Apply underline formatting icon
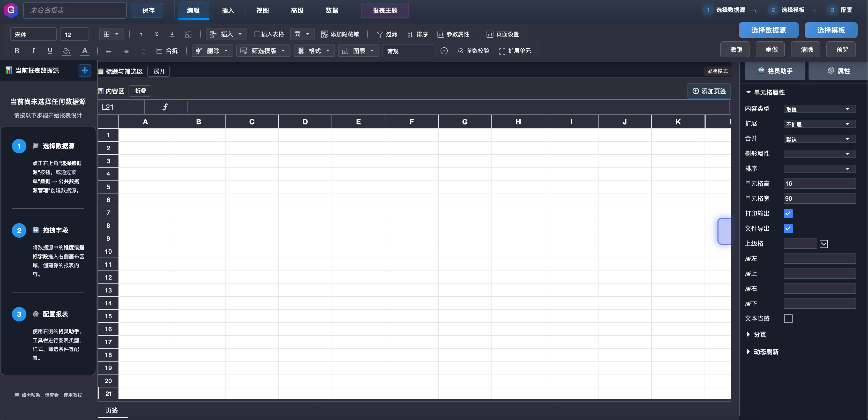The width and height of the screenshot is (868, 420). tap(50, 51)
